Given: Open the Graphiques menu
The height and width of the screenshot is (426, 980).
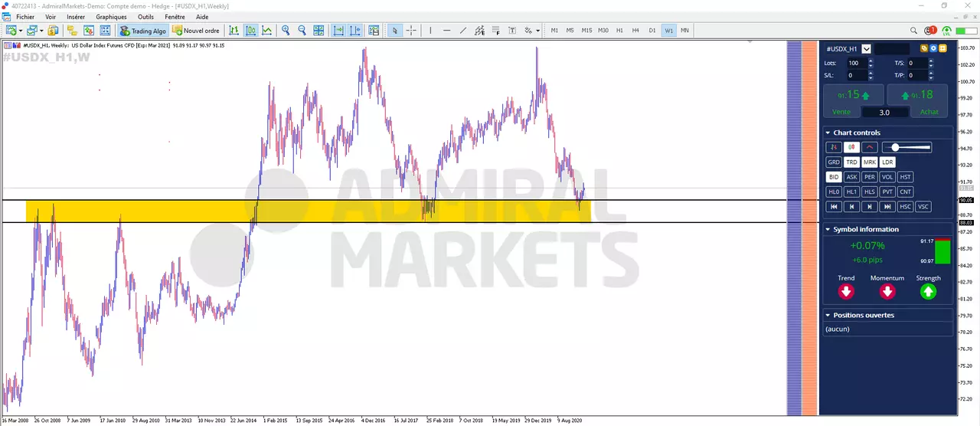Looking at the screenshot, I should tap(111, 16).
